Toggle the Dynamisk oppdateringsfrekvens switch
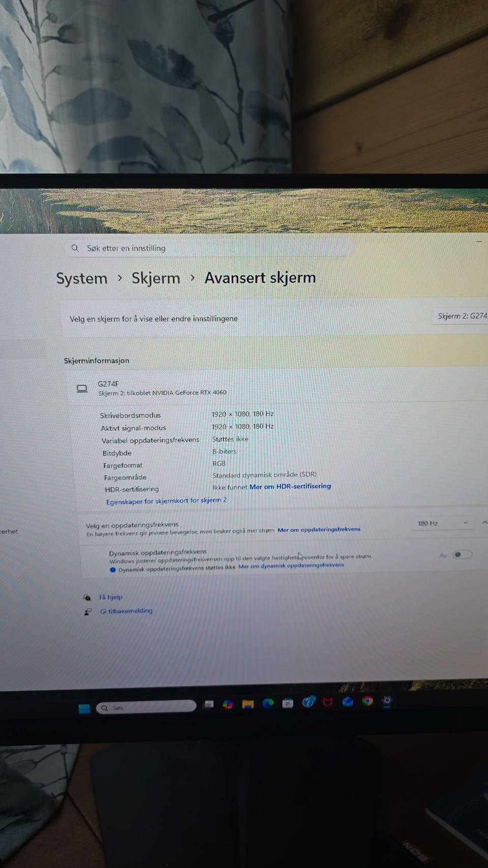 tap(462, 555)
